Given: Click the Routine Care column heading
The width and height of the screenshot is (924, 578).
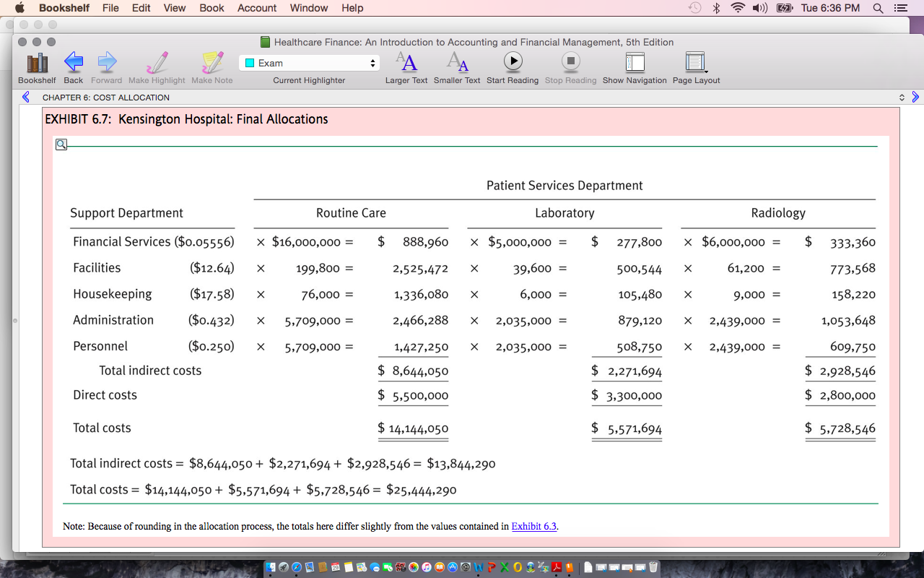Looking at the screenshot, I should point(351,213).
